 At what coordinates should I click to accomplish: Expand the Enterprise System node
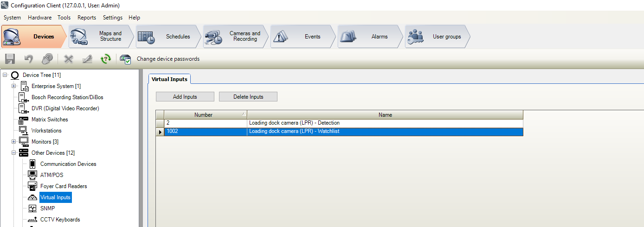point(13,86)
